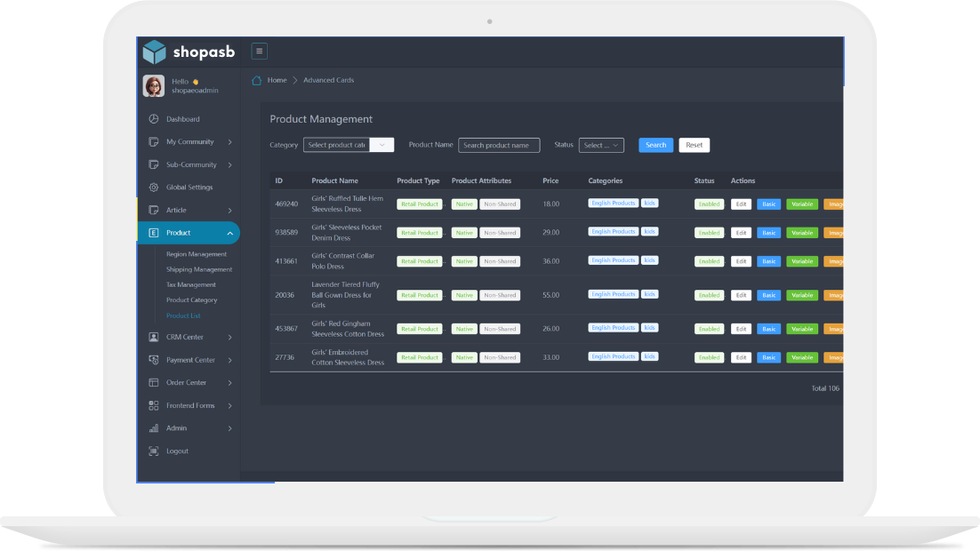The height and width of the screenshot is (551, 980).
Task: Click the Search product name field
Action: (x=499, y=145)
